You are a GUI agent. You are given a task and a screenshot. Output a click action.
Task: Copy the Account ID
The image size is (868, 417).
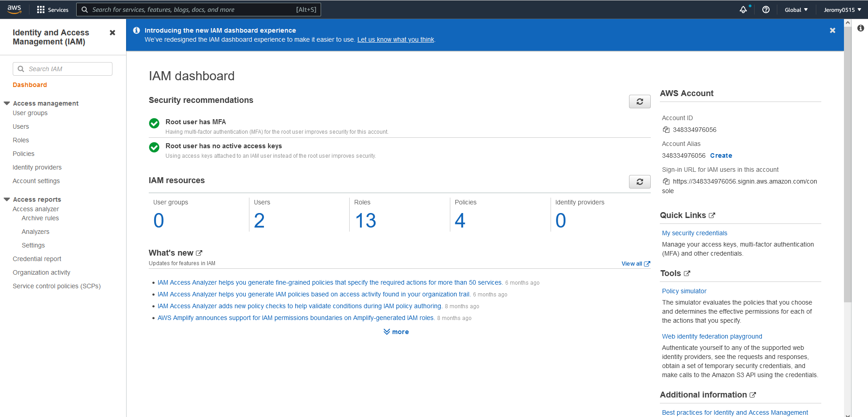coord(666,130)
